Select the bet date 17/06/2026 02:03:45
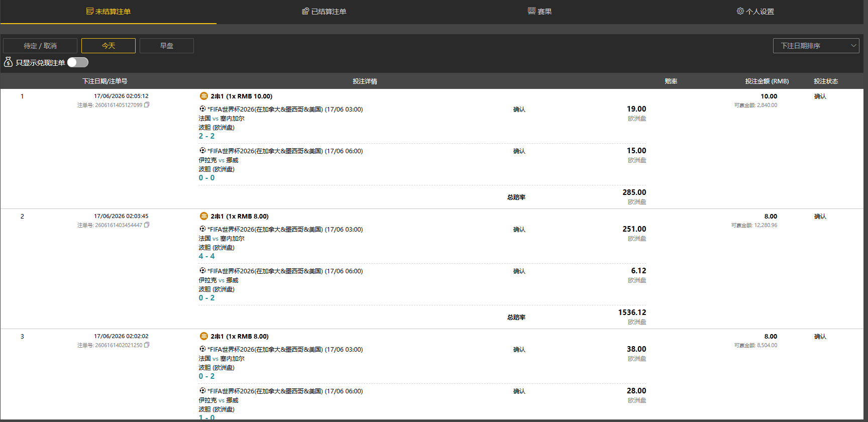The image size is (868, 422). [x=121, y=216]
